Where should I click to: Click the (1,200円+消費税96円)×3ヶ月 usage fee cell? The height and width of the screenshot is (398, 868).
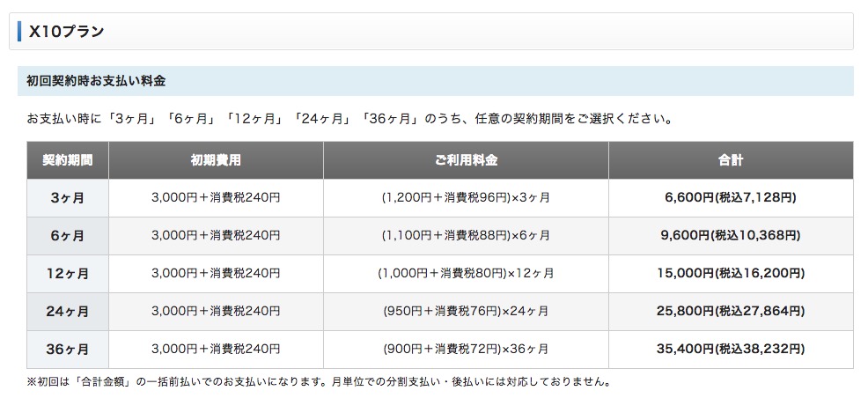[466, 198]
